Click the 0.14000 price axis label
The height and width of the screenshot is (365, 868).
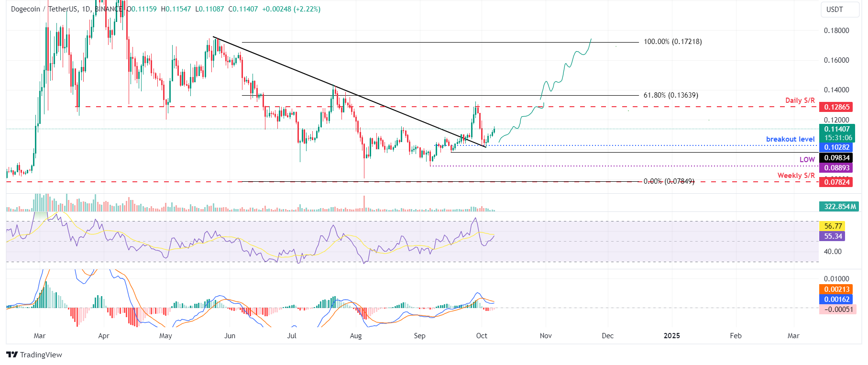pos(836,90)
